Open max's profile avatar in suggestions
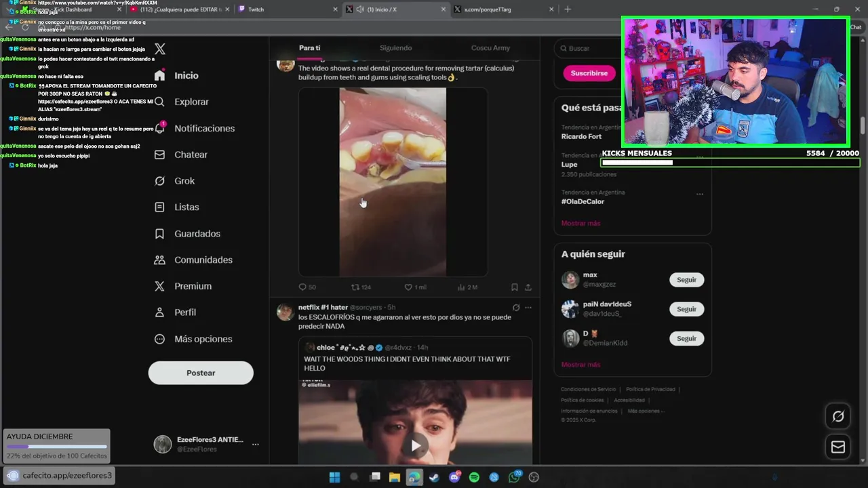Viewport: 868px width, 488px height. click(570, 280)
